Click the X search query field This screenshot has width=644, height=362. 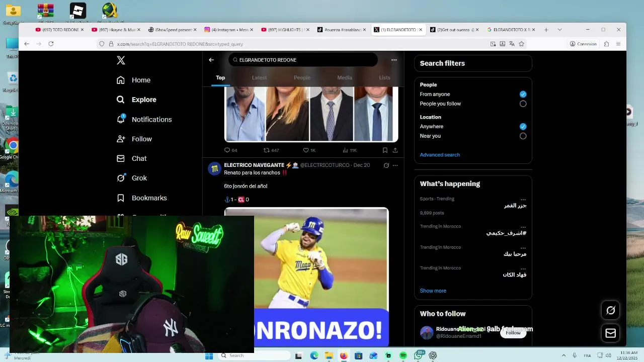[x=303, y=60]
